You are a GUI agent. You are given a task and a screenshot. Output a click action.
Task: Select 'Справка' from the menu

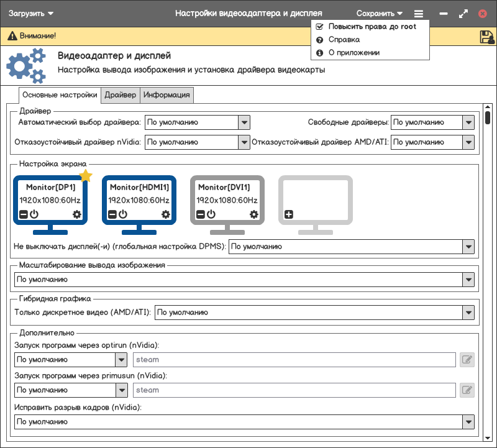344,40
